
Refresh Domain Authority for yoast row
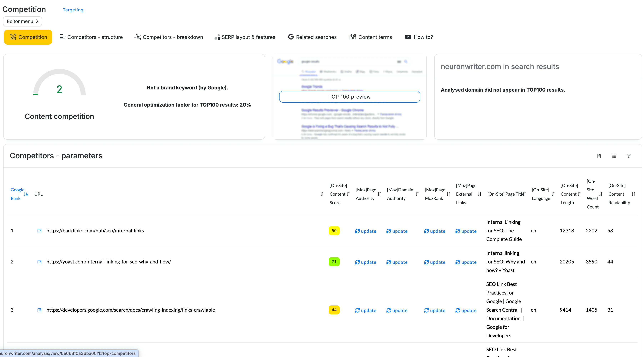click(x=397, y=262)
